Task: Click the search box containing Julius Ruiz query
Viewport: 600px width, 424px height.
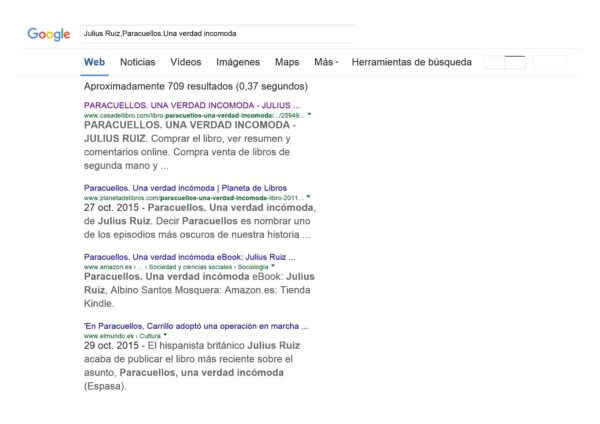Action: click(217, 34)
